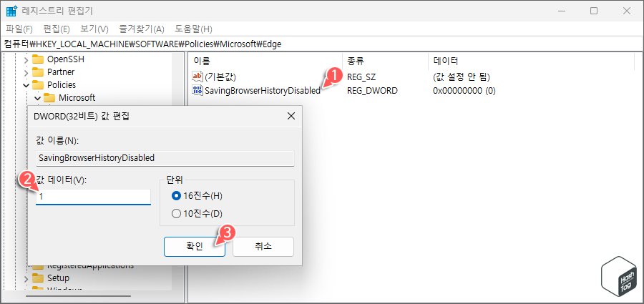This screenshot has height=304, width=644.
Task: Click the Microsoft folder icon
Action: tap(49, 98)
